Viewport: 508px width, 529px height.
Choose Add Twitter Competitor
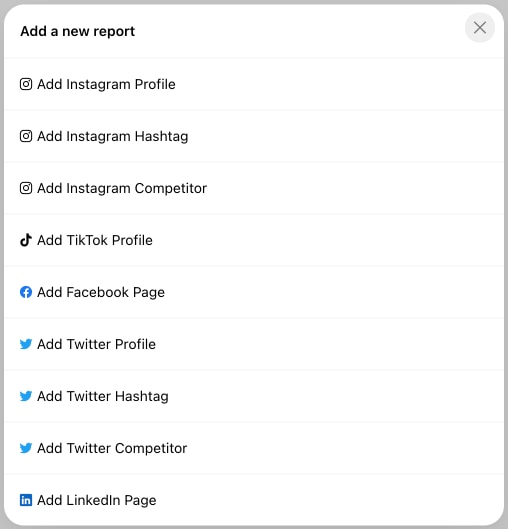click(x=254, y=448)
